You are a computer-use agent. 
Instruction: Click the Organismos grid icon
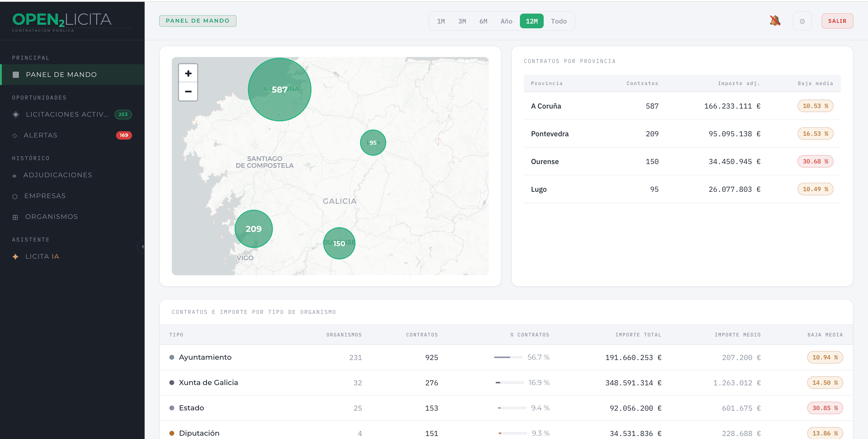pyautogui.click(x=15, y=217)
